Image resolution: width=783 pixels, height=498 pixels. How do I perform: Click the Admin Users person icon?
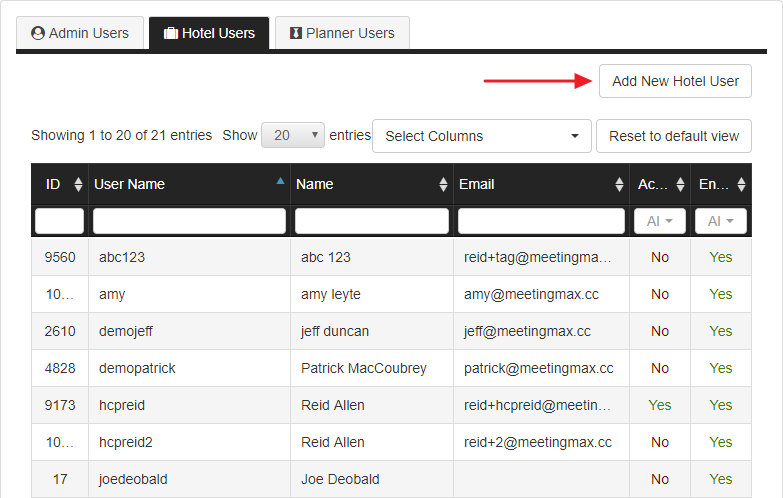[38, 33]
